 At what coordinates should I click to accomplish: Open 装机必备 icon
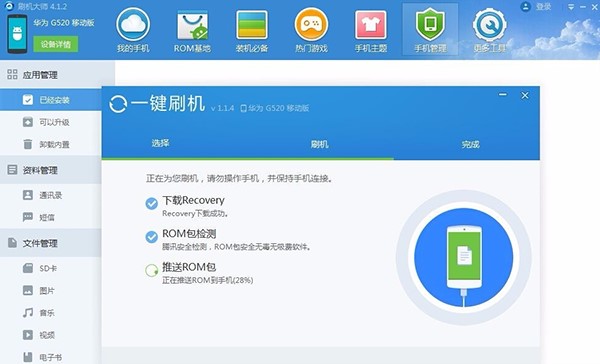[x=251, y=25]
